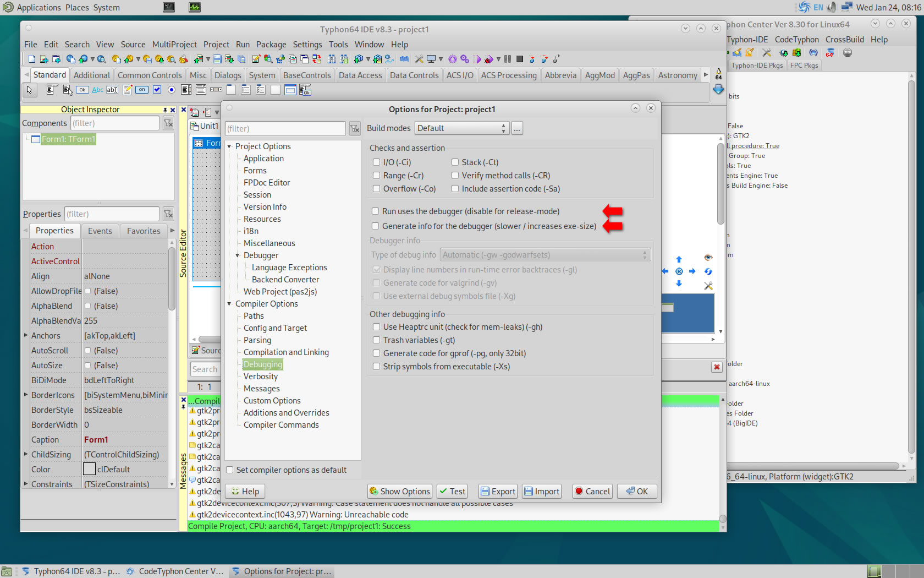Enable Trash variables (-gt)
This screenshot has height=578, width=924.
coord(377,340)
